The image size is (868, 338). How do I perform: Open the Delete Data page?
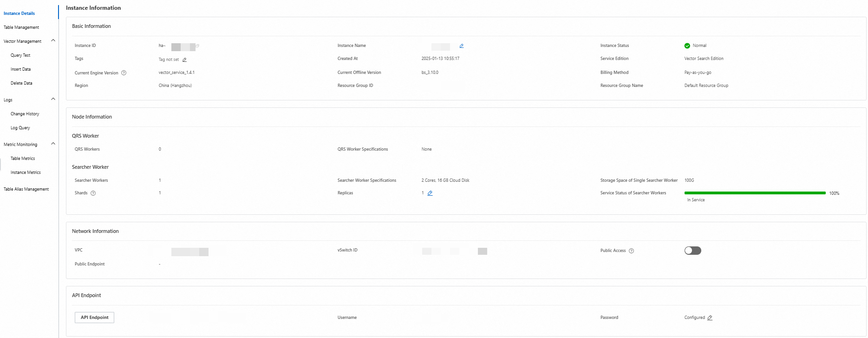tap(21, 83)
